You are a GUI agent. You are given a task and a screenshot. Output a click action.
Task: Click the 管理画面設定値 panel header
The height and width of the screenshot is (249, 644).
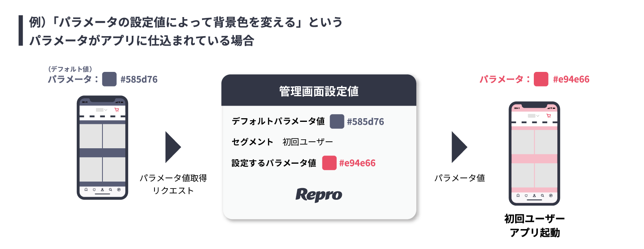(x=319, y=90)
